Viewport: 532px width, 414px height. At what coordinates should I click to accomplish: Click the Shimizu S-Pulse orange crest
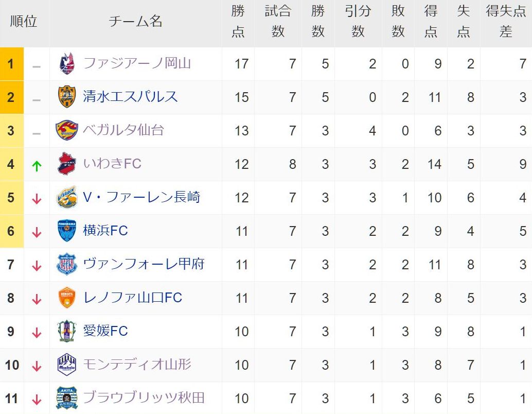tap(67, 97)
